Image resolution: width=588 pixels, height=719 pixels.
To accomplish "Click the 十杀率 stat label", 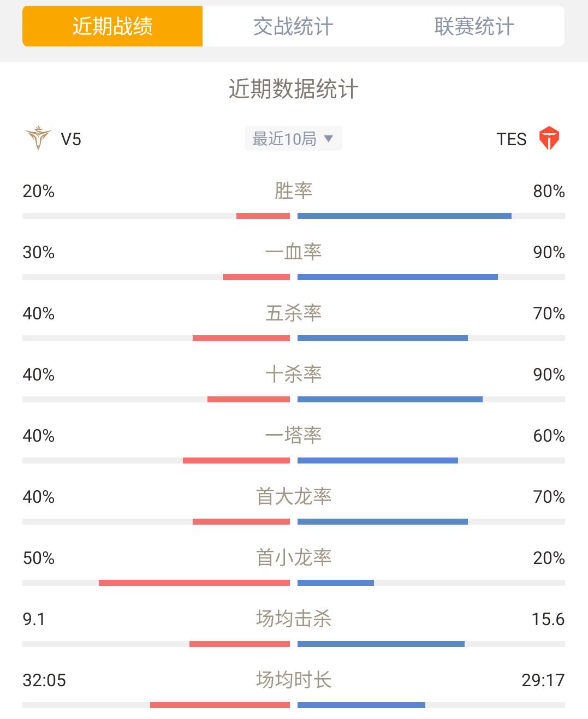I will pyautogui.click(x=293, y=375).
